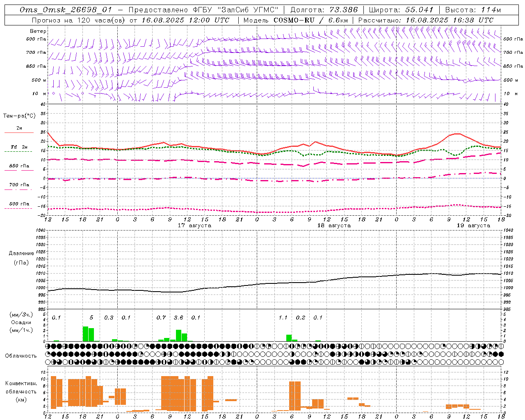
Task: Click elevation value 114м
Action: (491, 10)
